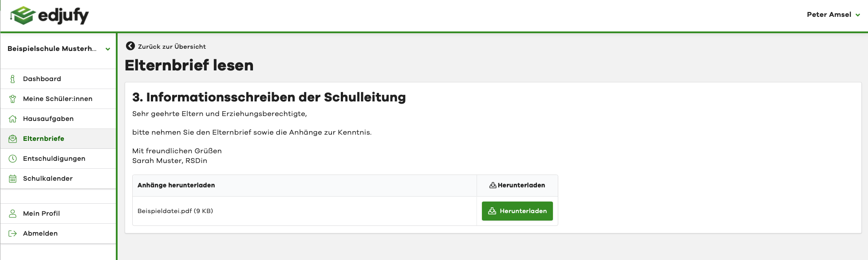
Task: Click the Elternbriefe envelope icon
Action: click(13, 139)
